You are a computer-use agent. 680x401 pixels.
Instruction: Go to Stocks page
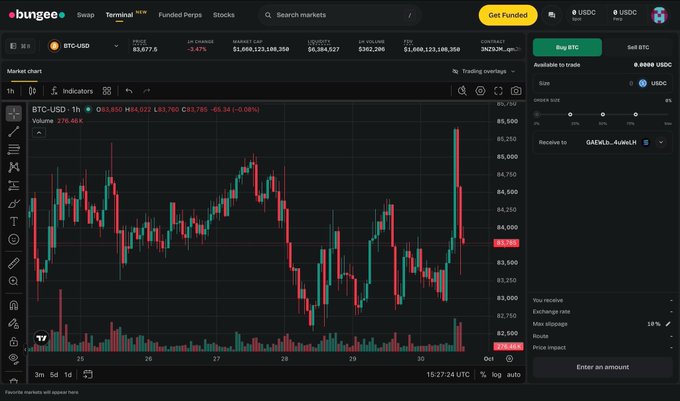pos(224,15)
